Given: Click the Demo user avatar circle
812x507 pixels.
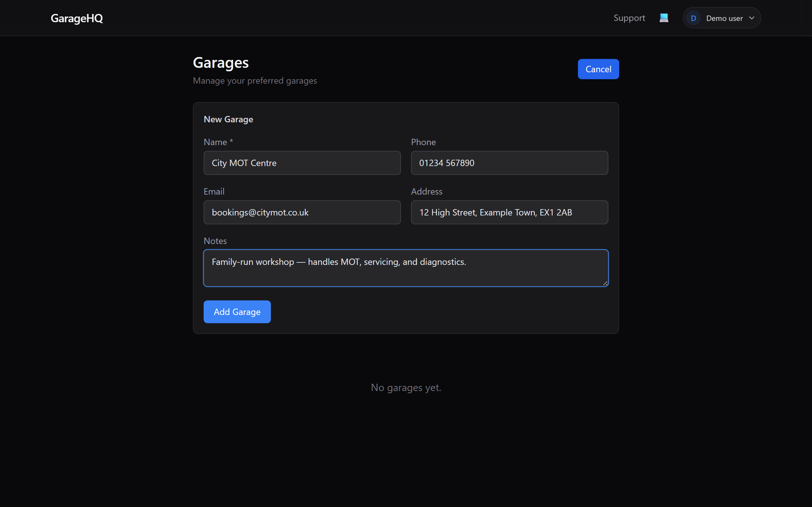Looking at the screenshot, I should pos(694,18).
